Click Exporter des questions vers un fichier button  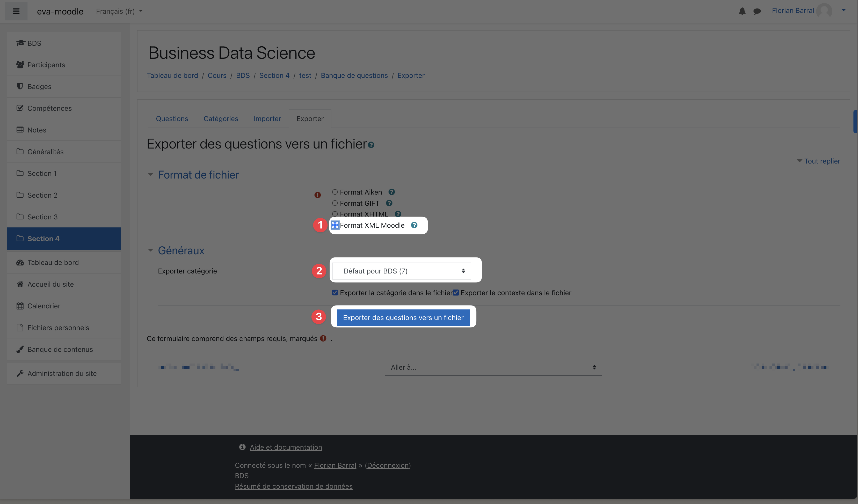pos(403,317)
